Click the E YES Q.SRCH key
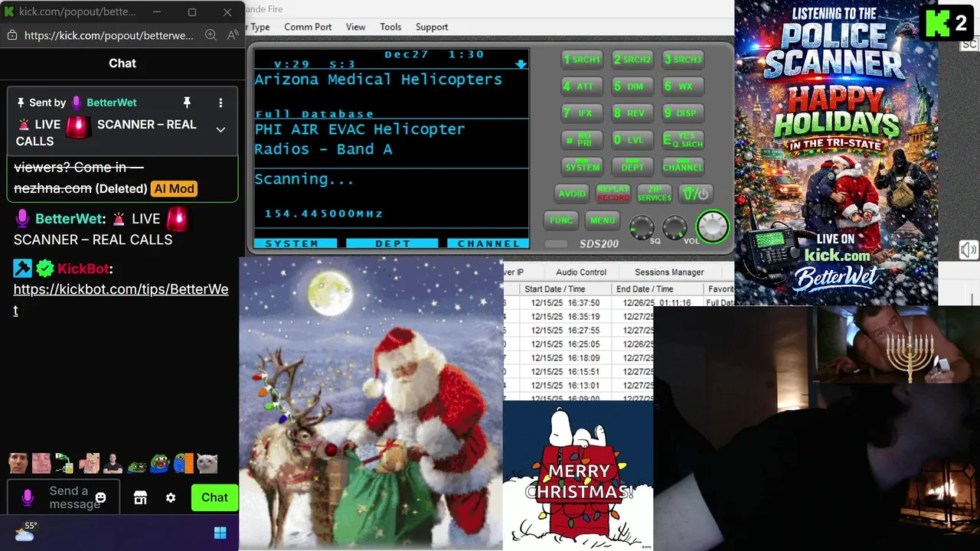 [x=683, y=140]
